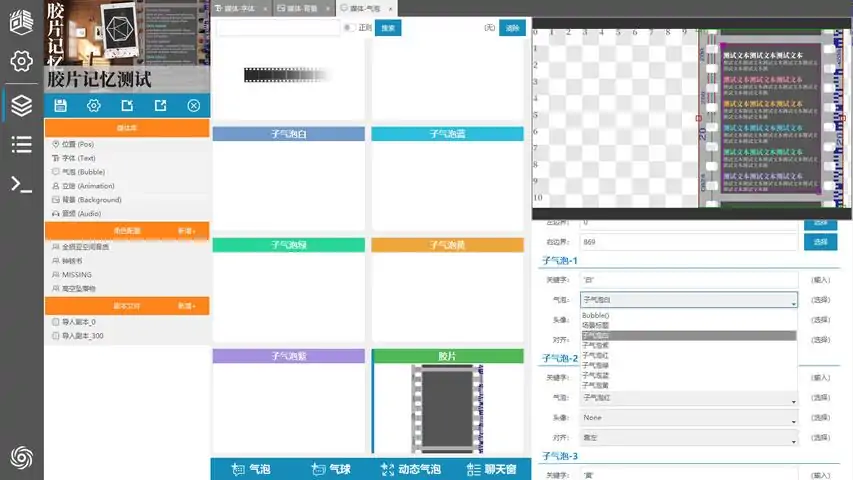Open the sidebar settings gear icon
This screenshot has height=480, width=853.
pyautogui.click(x=21, y=62)
